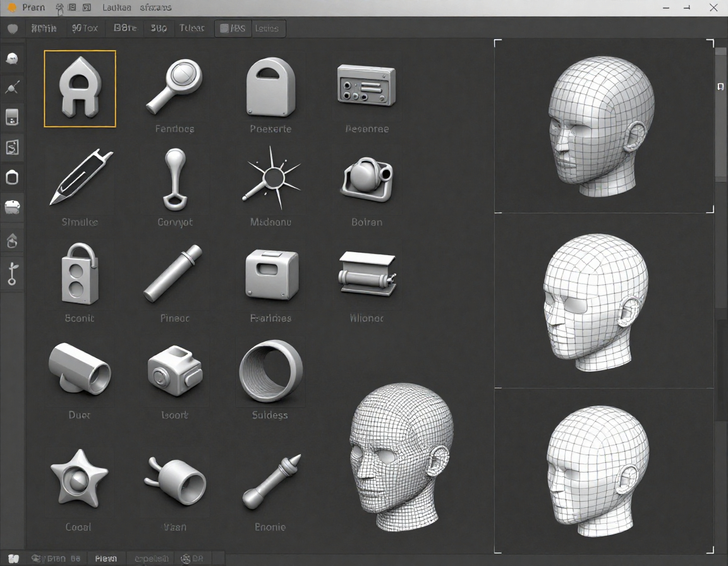Screen dimensions: 728x566
Task: Open the Lauhaa menu in title bar
Action: coord(116,8)
